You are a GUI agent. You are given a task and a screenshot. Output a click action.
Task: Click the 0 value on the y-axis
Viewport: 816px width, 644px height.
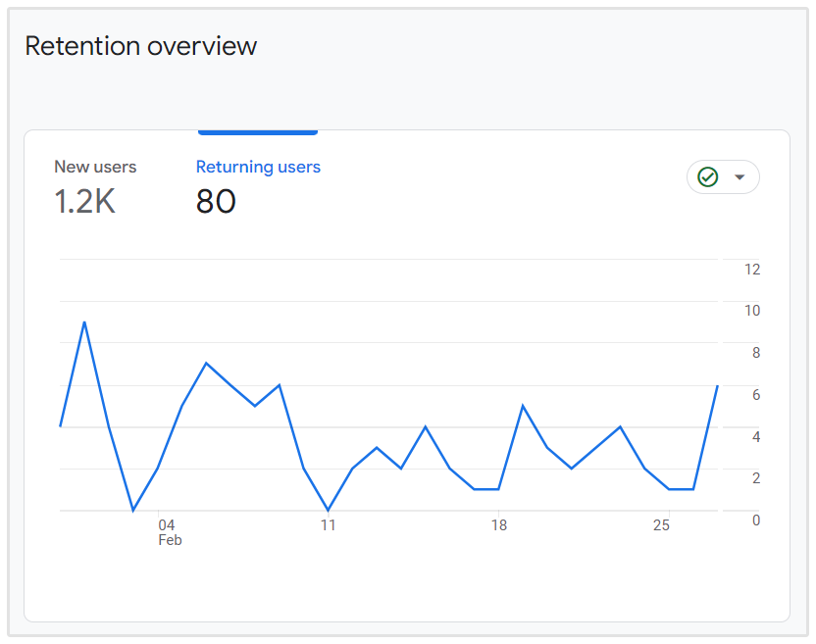[756, 520]
